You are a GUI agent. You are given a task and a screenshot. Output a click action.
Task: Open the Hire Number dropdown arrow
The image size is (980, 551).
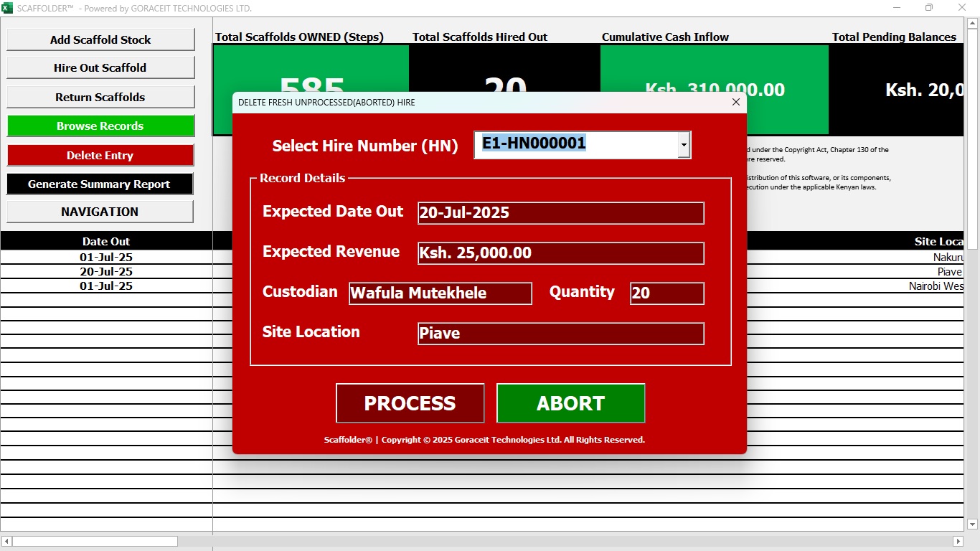pyautogui.click(x=684, y=146)
